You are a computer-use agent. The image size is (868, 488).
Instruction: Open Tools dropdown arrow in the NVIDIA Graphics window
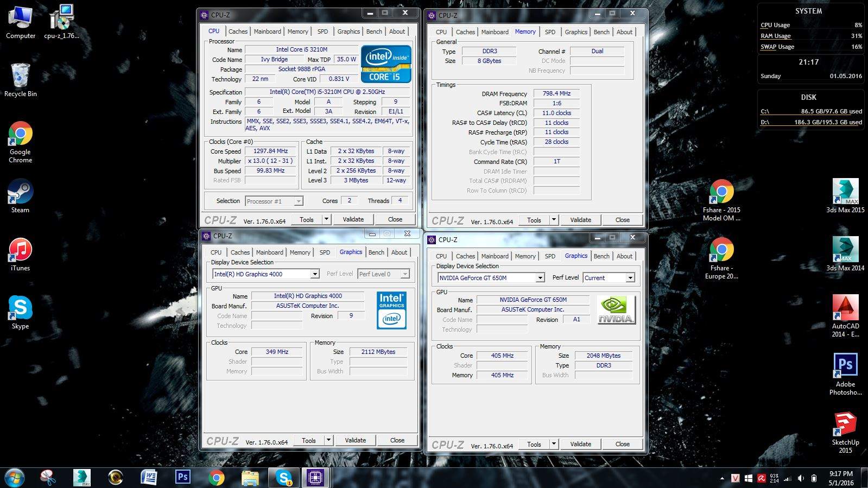554,444
